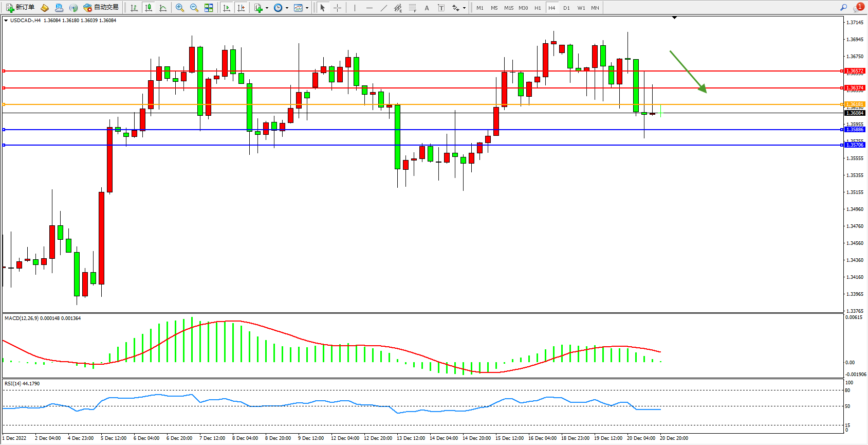Toggle chart auto scroll

(x=227, y=8)
